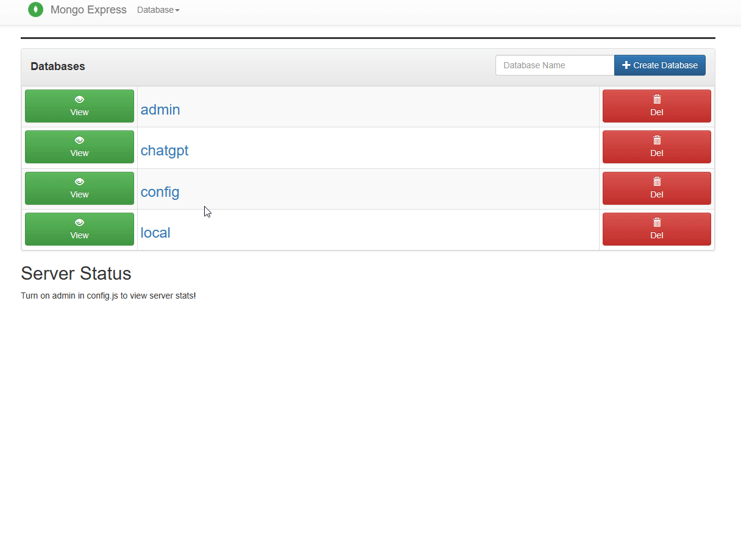Click the plus icon on Create Database

pyautogui.click(x=626, y=65)
